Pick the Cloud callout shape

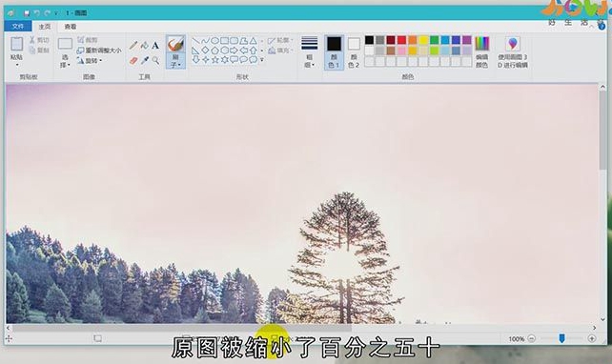pyautogui.click(x=254, y=60)
